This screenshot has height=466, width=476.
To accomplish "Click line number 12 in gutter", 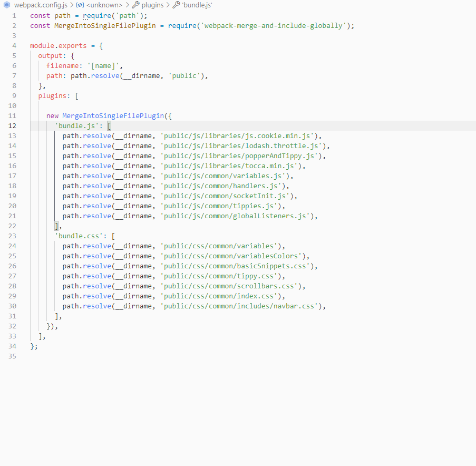I will (x=12, y=126).
